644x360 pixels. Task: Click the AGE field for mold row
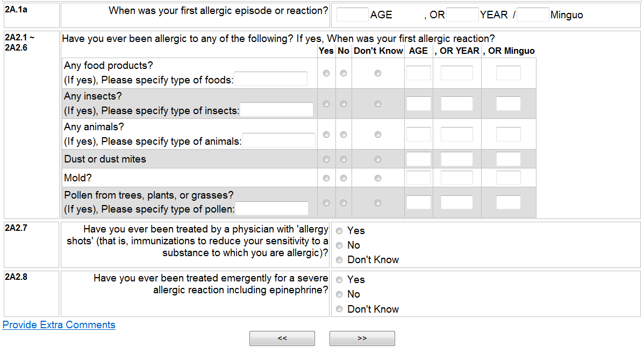(x=419, y=178)
